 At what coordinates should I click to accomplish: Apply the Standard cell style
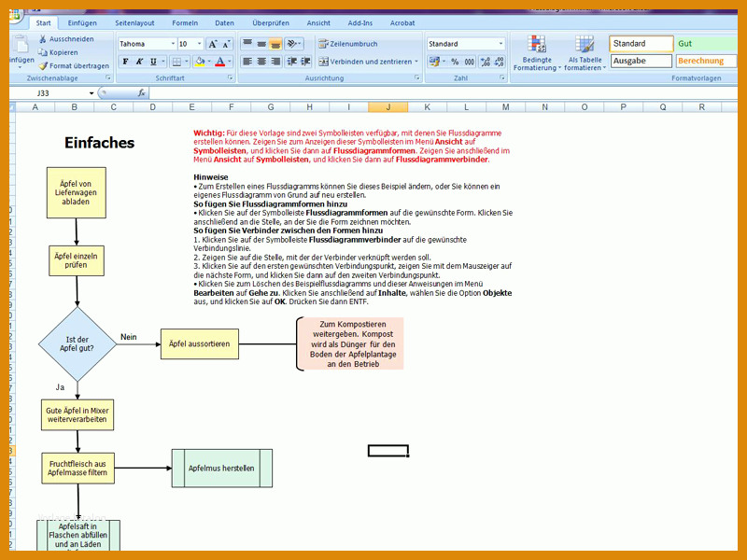(x=641, y=44)
